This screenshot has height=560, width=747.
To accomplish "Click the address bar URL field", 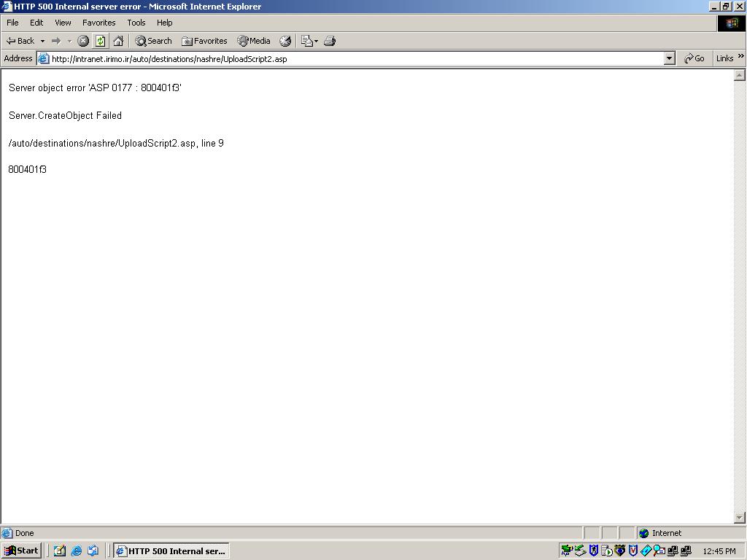I will click(x=356, y=58).
